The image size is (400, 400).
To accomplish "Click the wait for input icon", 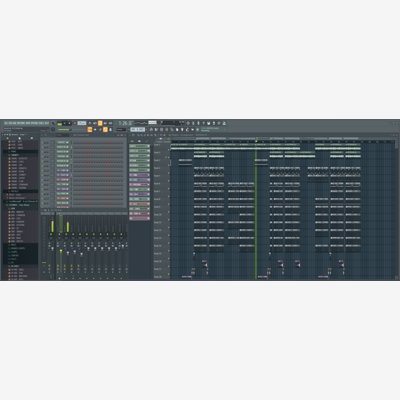I will pos(95,123).
